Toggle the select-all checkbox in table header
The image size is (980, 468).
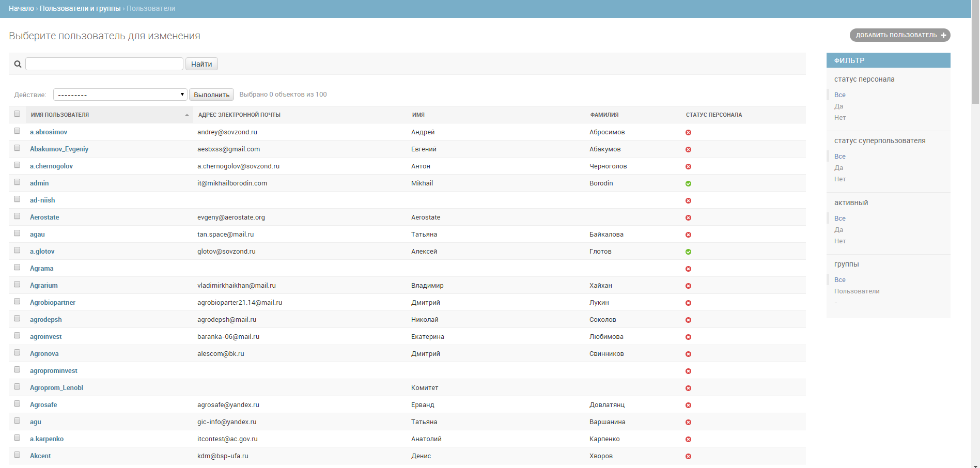(x=17, y=114)
